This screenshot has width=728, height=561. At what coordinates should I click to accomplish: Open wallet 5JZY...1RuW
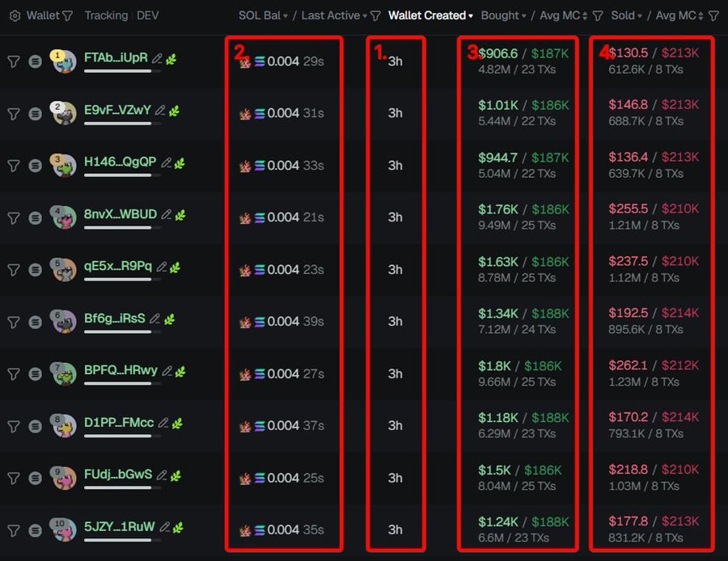pos(120,526)
